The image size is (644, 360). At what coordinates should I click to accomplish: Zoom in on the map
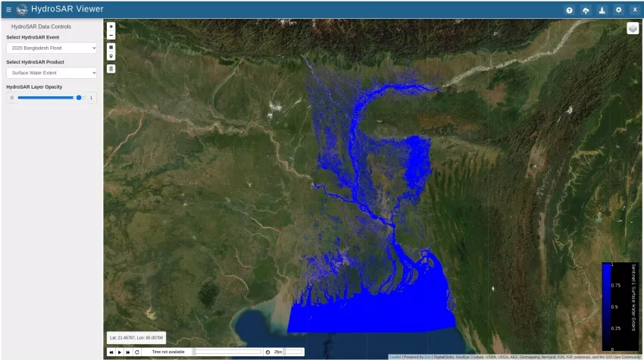[111, 27]
